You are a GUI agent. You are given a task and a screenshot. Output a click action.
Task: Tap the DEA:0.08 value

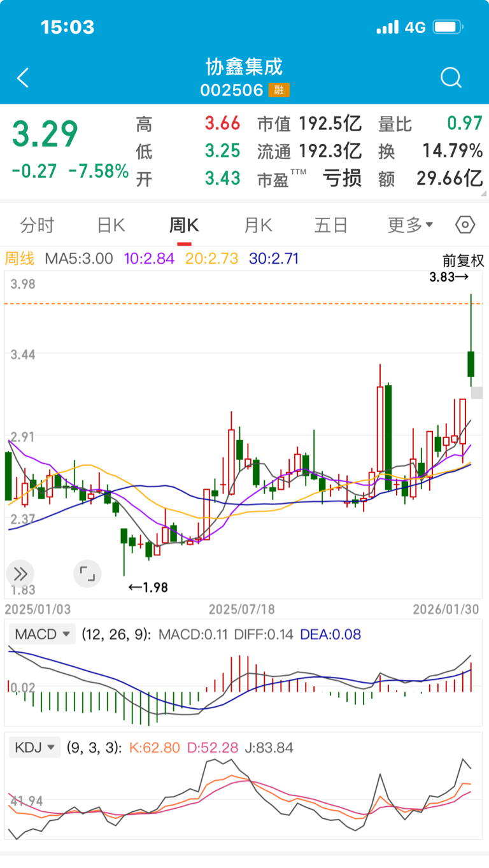tap(330, 634)
